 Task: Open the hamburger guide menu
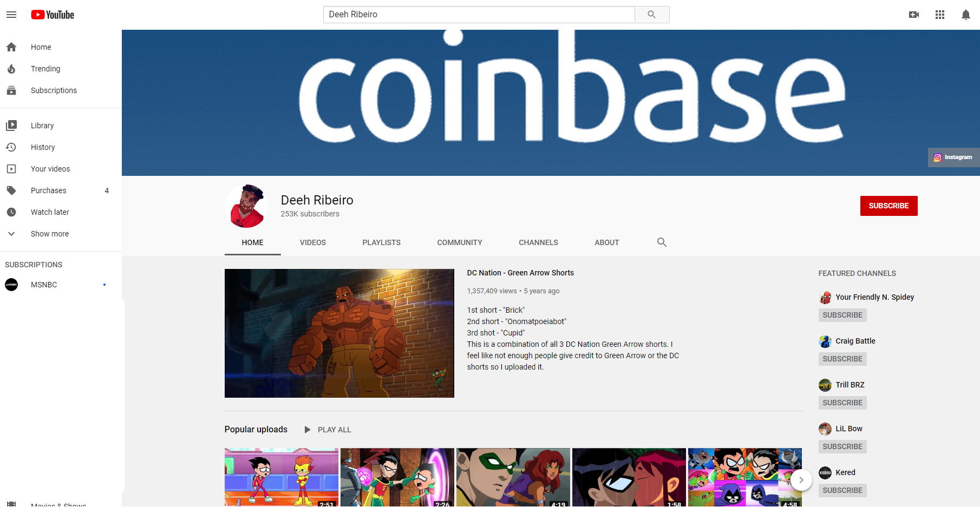coord(11,15)
